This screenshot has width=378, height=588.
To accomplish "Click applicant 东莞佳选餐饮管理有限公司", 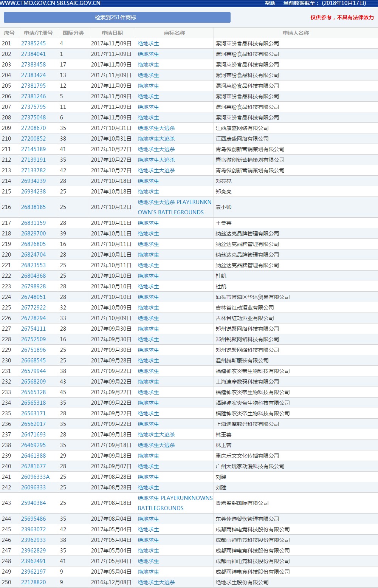I will 248,519.
